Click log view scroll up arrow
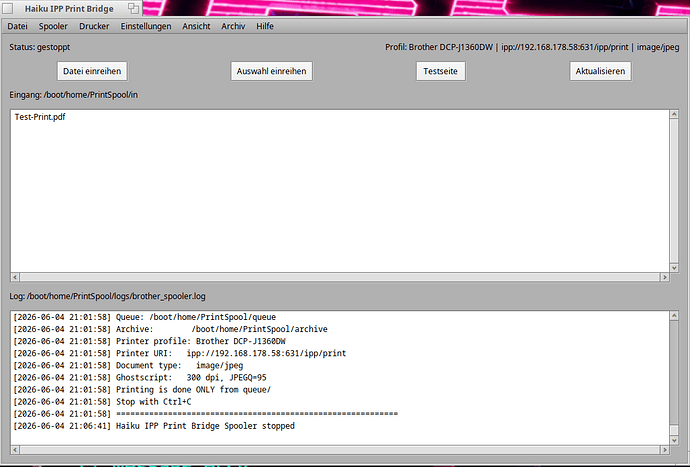Viewport: 690px width, 467px height. click(674, 316)
